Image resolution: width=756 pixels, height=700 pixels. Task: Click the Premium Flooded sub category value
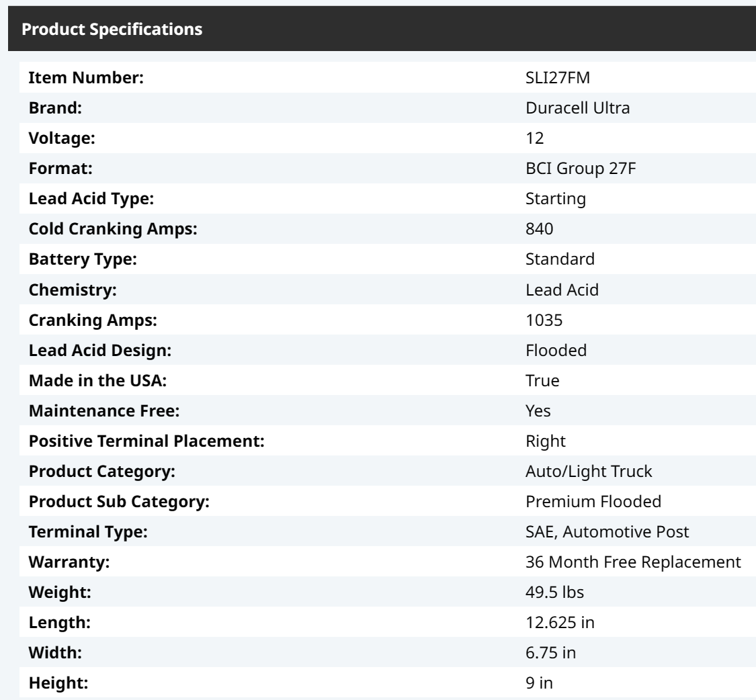[x=593, y=501]
